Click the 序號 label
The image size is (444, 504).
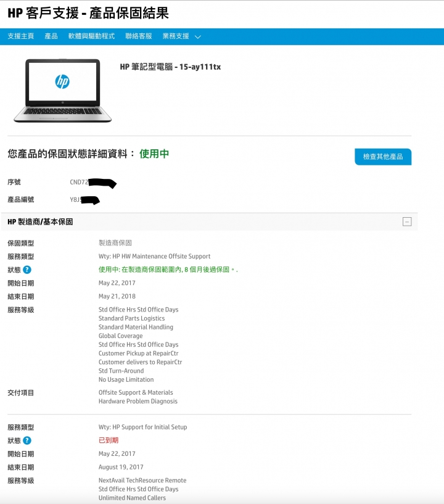pos(14,182)
